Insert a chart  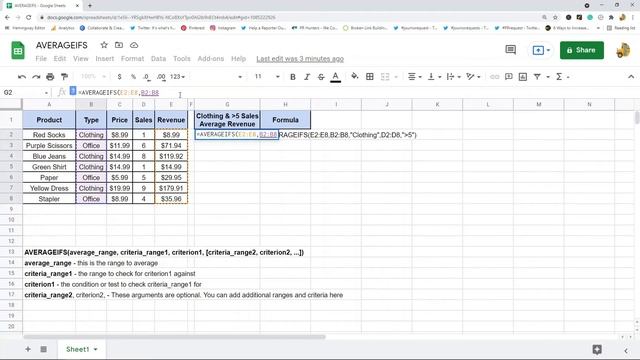522,77
